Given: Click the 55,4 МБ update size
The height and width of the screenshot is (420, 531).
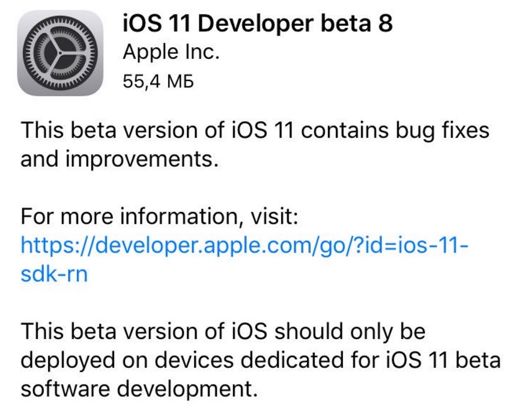Looking at the screenshot, I should (157, 80).
